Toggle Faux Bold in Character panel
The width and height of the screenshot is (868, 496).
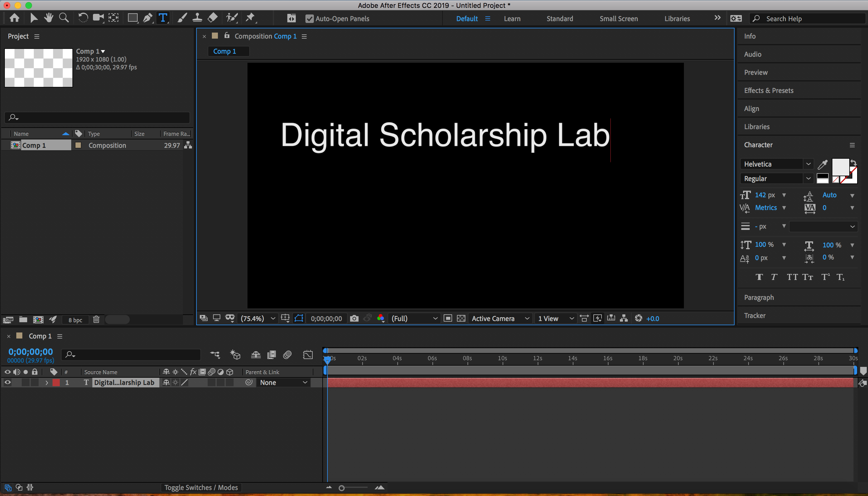click(x=759, y=277)
